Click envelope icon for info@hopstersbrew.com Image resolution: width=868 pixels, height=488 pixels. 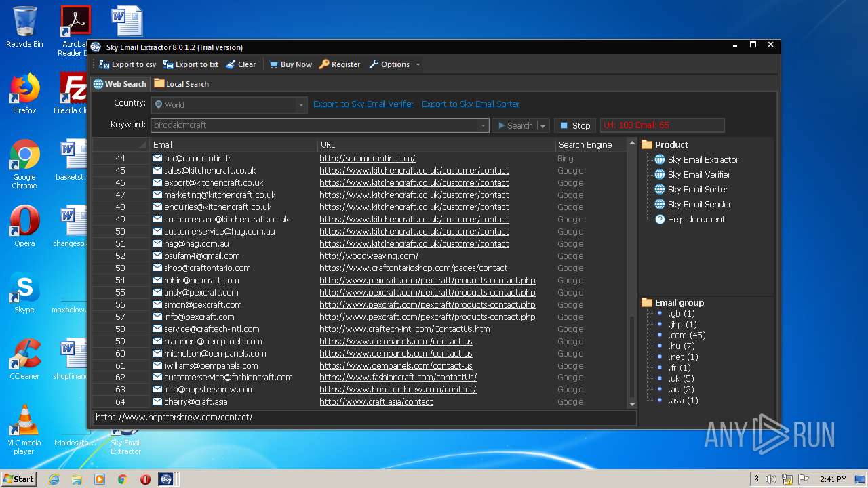click(x=157, y=389)
